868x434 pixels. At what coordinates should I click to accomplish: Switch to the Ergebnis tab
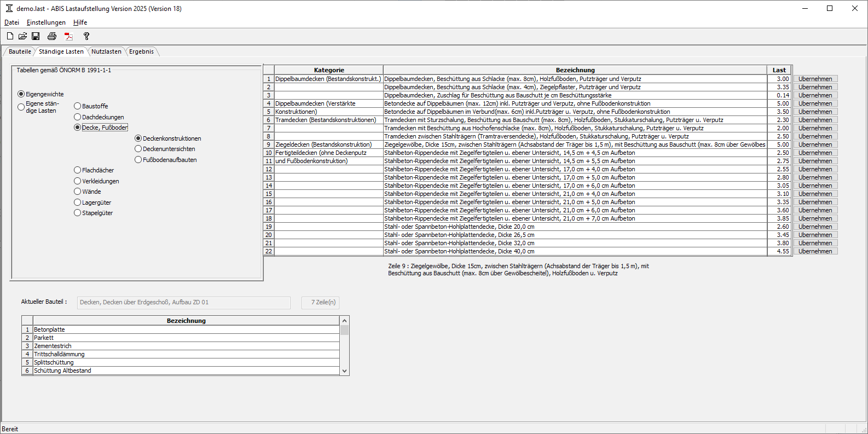tap(141, 51)
